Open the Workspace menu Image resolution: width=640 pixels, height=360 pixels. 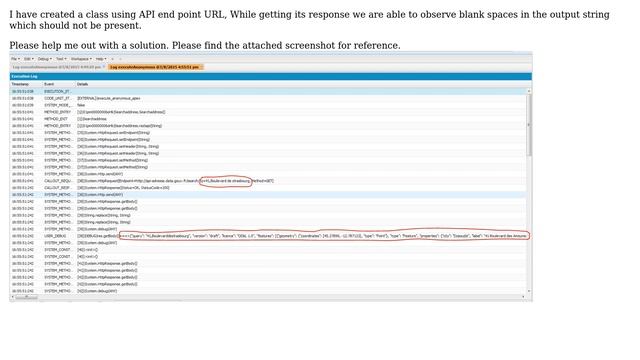pos(81,59)
